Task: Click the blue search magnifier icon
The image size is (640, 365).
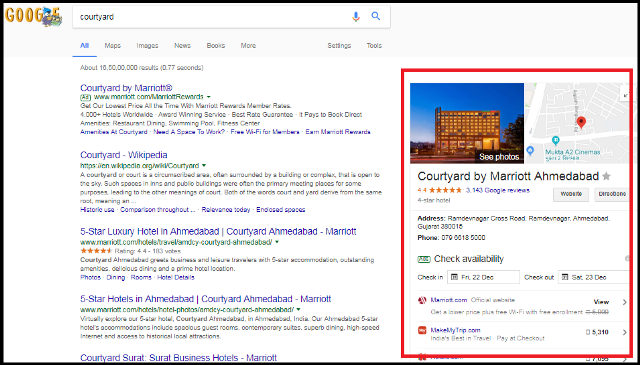Action: click(x=376, y=16)
